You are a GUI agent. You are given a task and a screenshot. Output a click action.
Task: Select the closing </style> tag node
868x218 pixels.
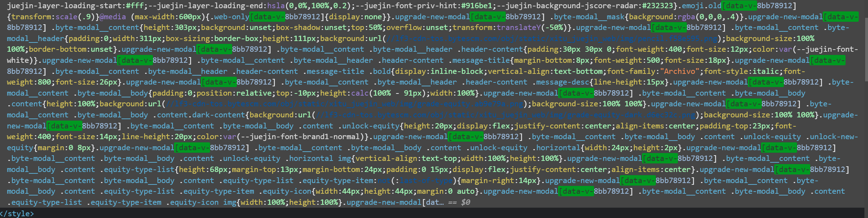click(17, 213)
